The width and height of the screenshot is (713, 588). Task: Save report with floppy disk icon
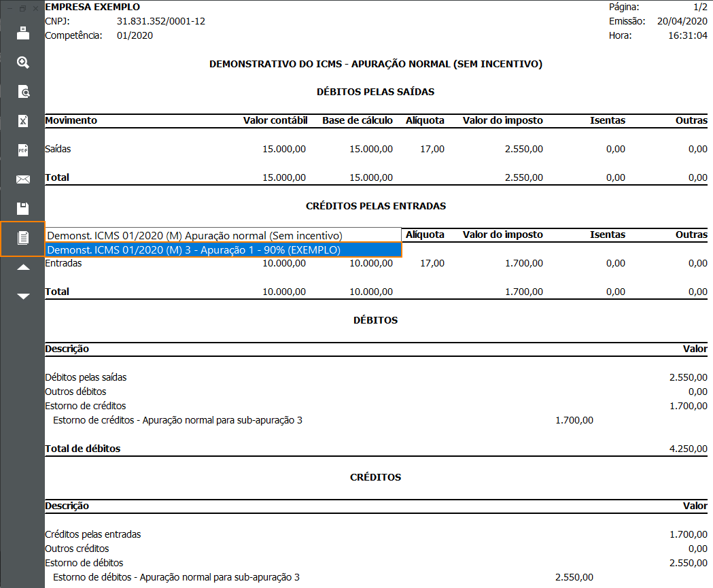point(22,208)
